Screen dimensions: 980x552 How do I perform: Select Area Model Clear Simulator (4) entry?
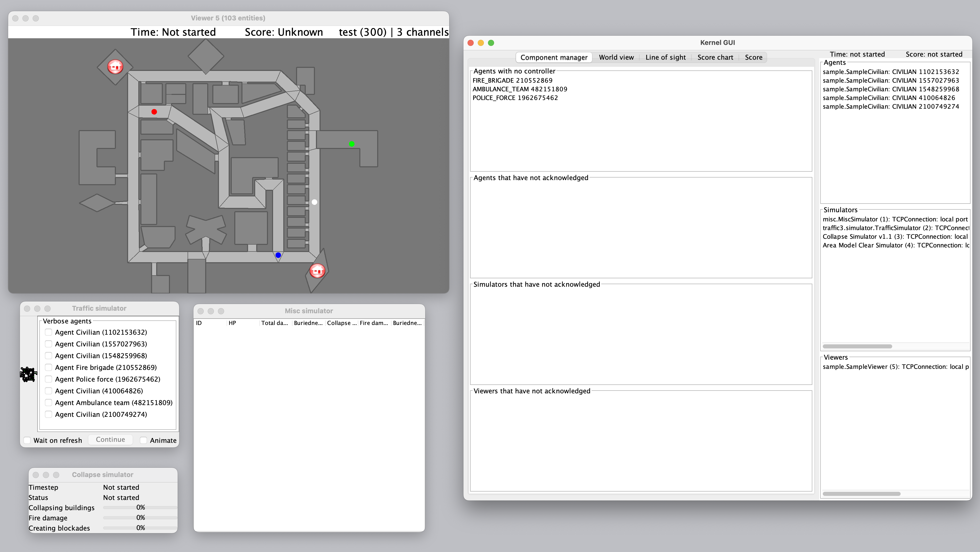[895, 245]
